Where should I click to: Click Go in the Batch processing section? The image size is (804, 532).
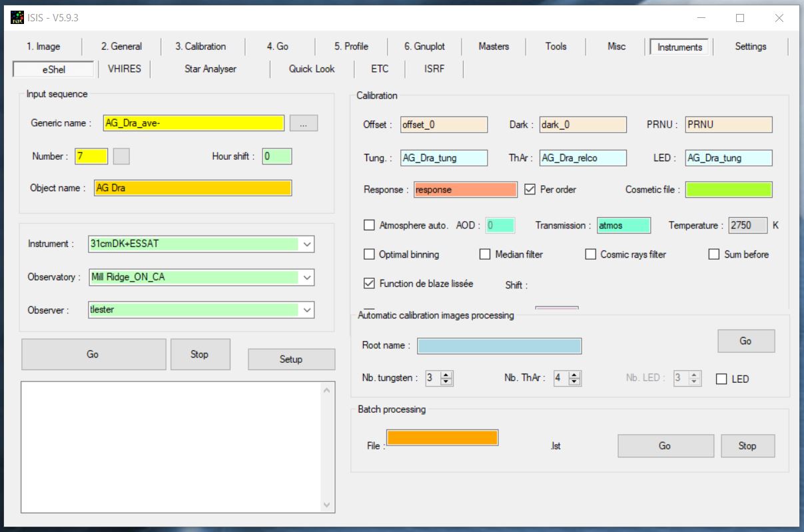(664, 446)
